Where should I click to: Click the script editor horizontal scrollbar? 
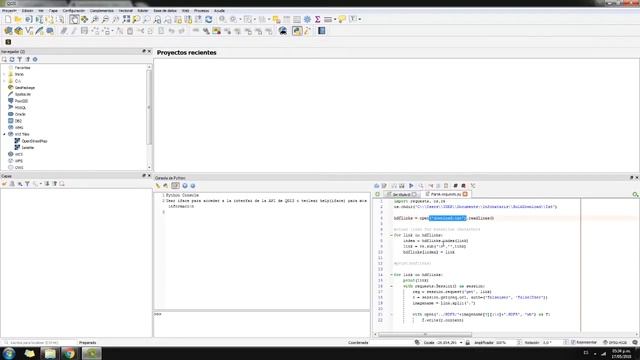(424, 334)
